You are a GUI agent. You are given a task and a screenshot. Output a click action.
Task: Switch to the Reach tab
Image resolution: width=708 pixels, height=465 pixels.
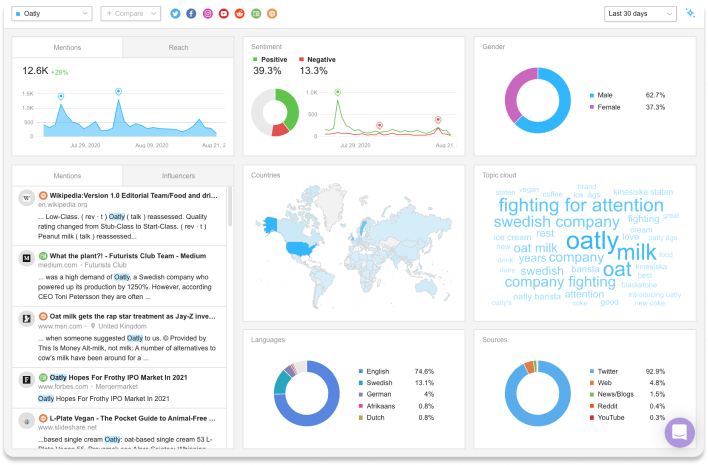pyautogui.click(x=178, y=47)
